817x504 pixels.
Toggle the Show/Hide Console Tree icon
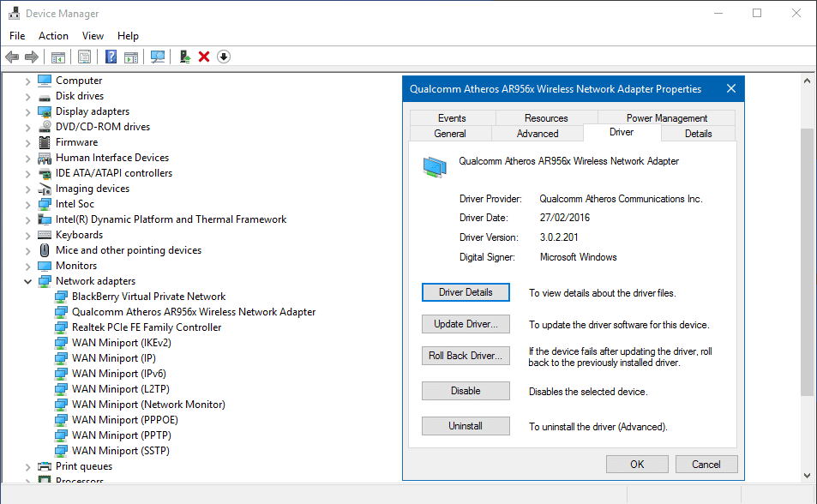57,57
